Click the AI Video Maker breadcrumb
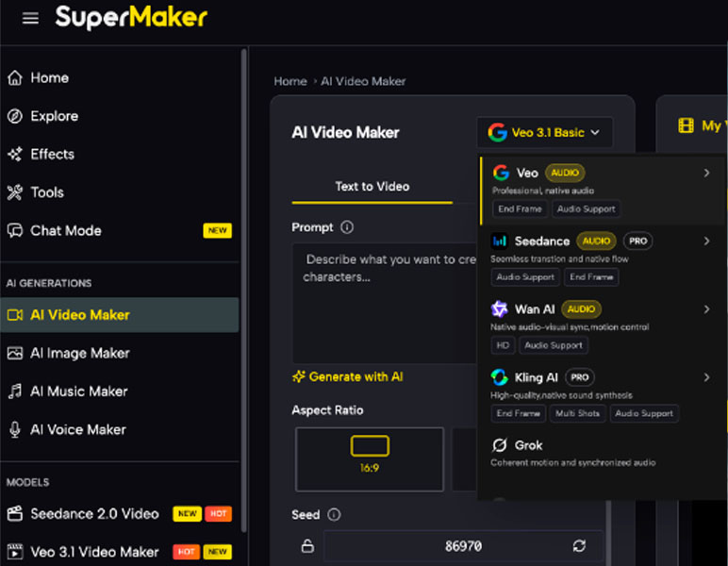Screen dimensions: 728x566 coord(363,81)
